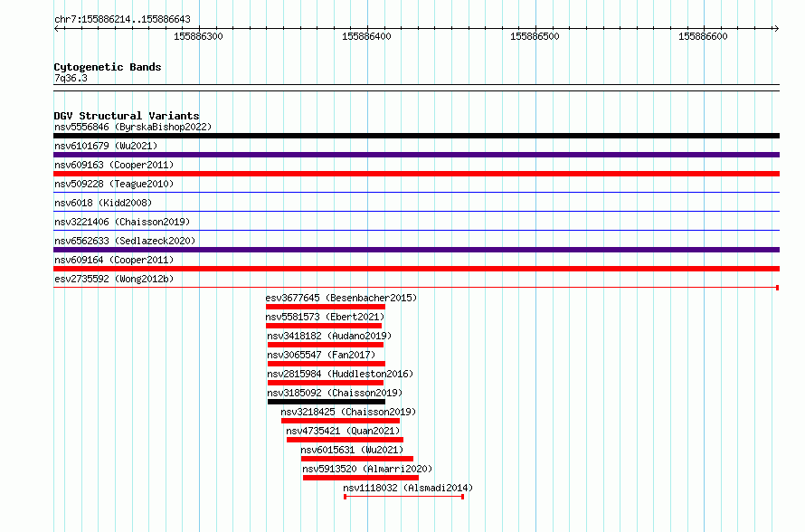Select the nsv3065547 (Fan2017) label
This screenshot has height=532, width=805.
(x=321, y=355)
